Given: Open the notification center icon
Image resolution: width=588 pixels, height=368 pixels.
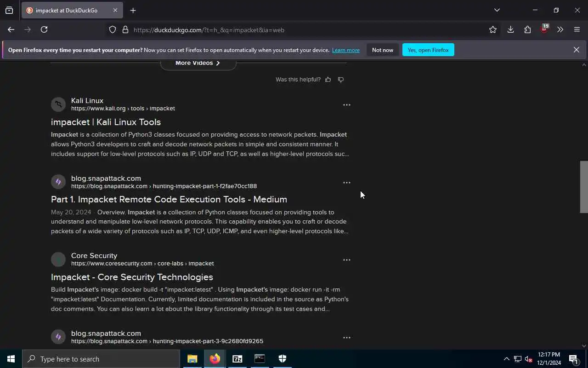Looking at the screenshot, I should pyautogui.click(x=573, y=359).
